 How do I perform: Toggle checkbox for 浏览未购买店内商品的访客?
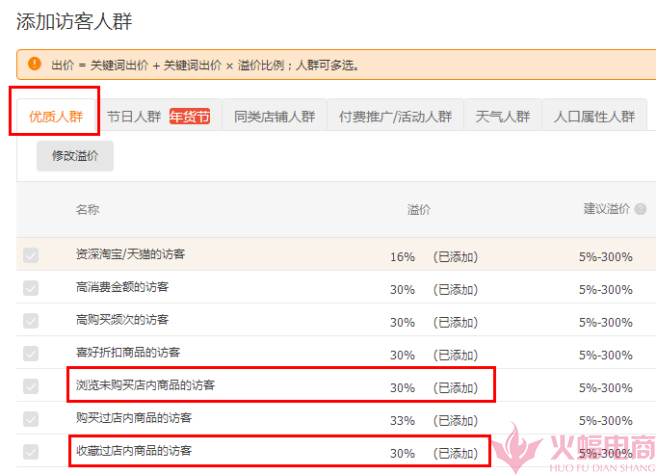pos(31,386)
